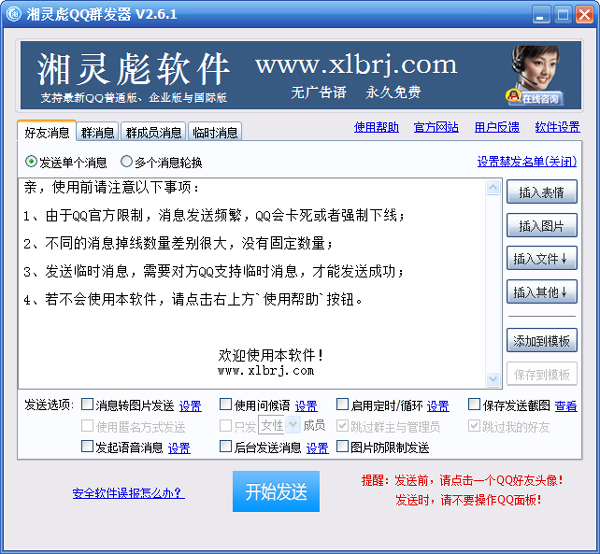
Task: Toggle 跳过群主与管理员 checkbox
Action: coord(342,425)
